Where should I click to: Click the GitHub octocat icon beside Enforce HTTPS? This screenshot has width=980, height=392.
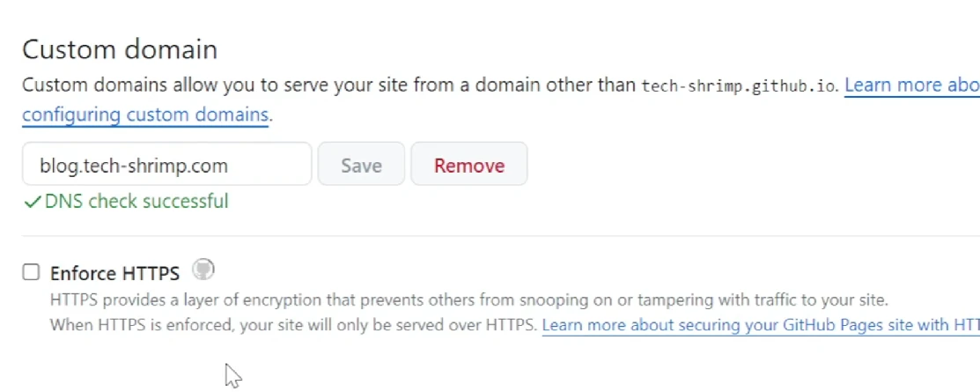[203, 270]
